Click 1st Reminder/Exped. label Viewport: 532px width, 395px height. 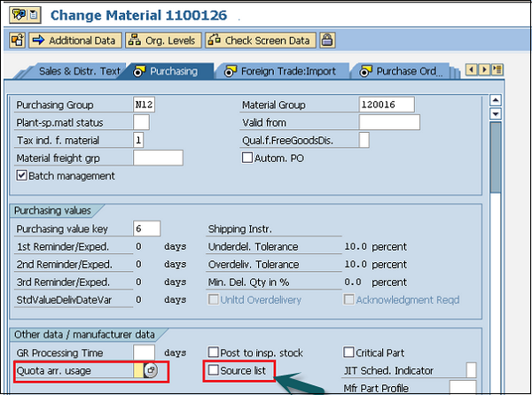pyautogui.click(x=63, y=246)
